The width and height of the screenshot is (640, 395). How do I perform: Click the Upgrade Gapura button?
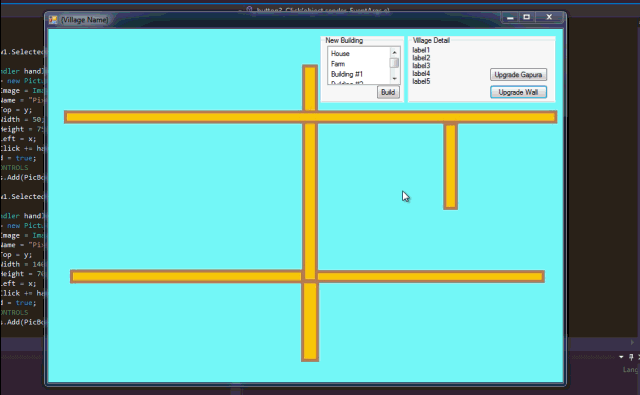(518, 75)
